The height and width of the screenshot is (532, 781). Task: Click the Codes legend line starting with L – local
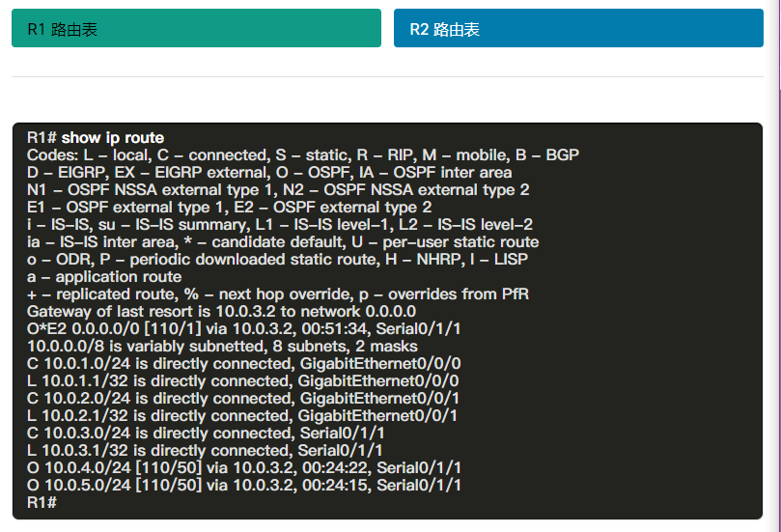click(x=302, y=155)
